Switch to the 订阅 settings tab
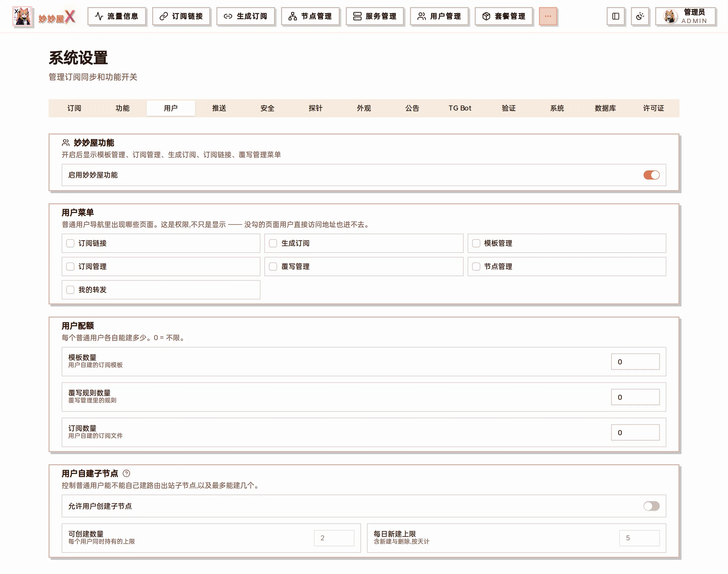The width and height of the screenshot is (728, 574). 74,108
